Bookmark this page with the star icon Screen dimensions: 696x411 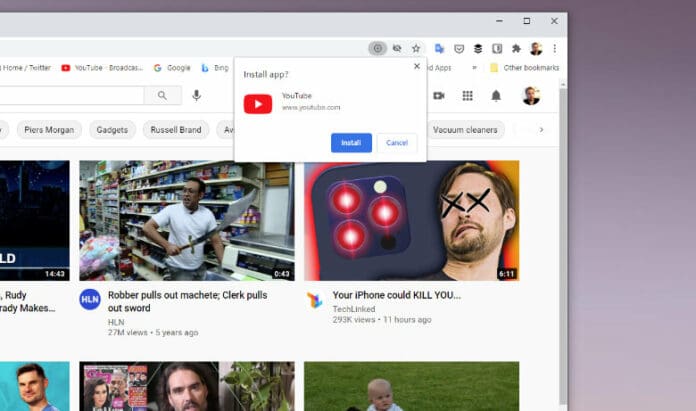click(x=416, y=48)
